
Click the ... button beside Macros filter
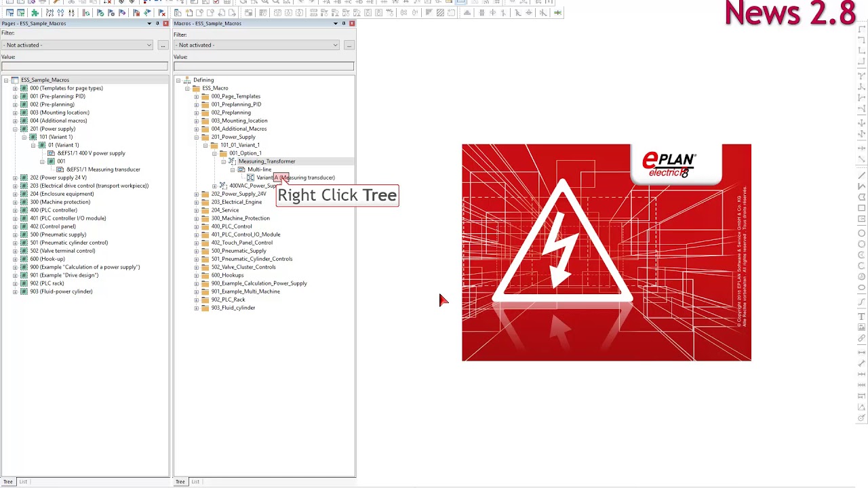point(349,45)
